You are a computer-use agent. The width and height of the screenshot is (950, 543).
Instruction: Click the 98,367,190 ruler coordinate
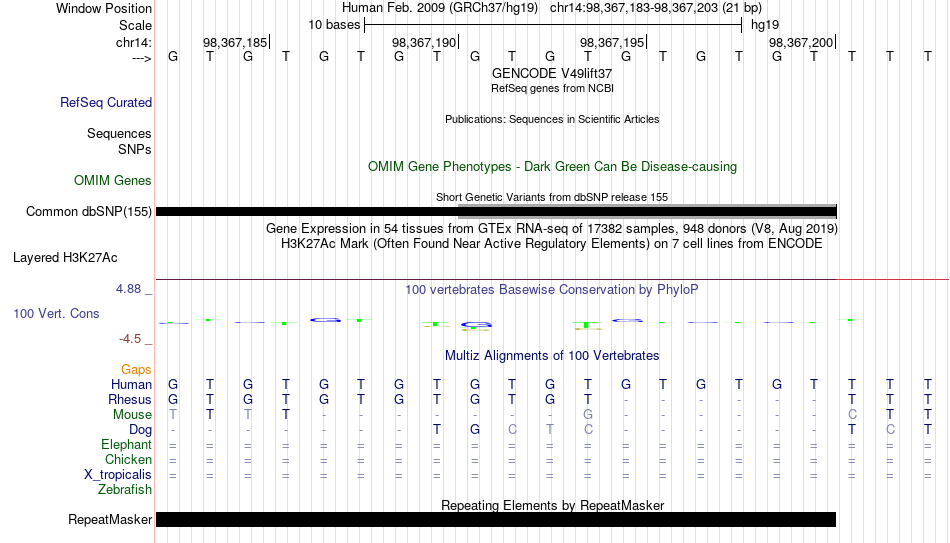coord(424,42)
